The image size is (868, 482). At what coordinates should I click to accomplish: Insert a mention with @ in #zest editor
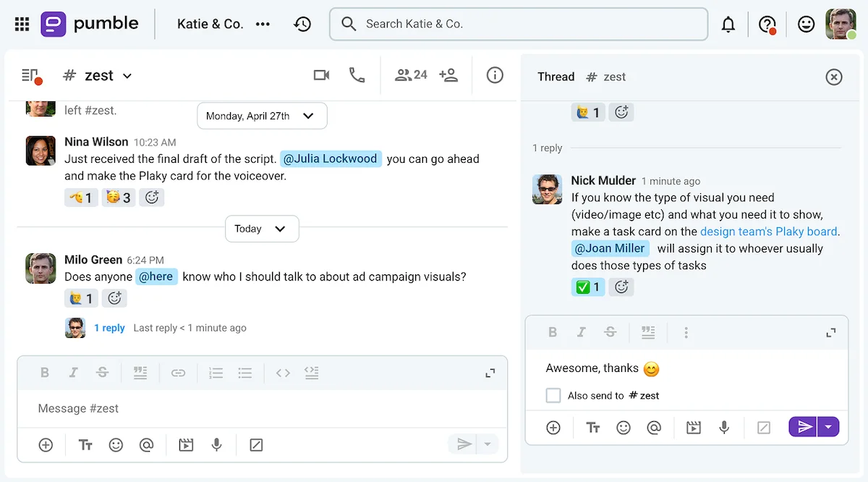pos(146,445)
